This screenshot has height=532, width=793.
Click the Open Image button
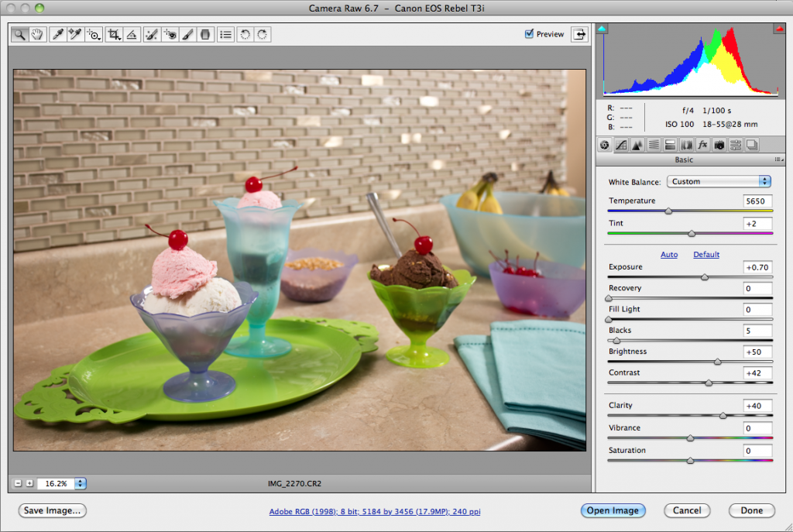pos(613,510)
